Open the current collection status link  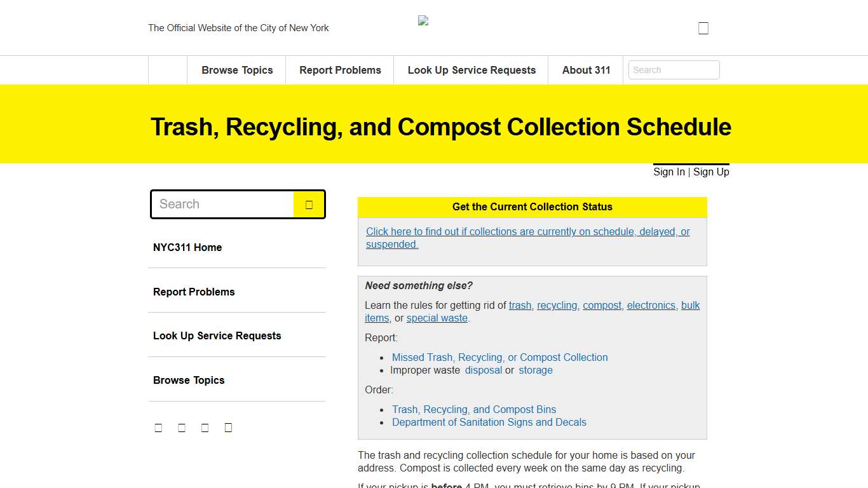[x=527, y=238]
